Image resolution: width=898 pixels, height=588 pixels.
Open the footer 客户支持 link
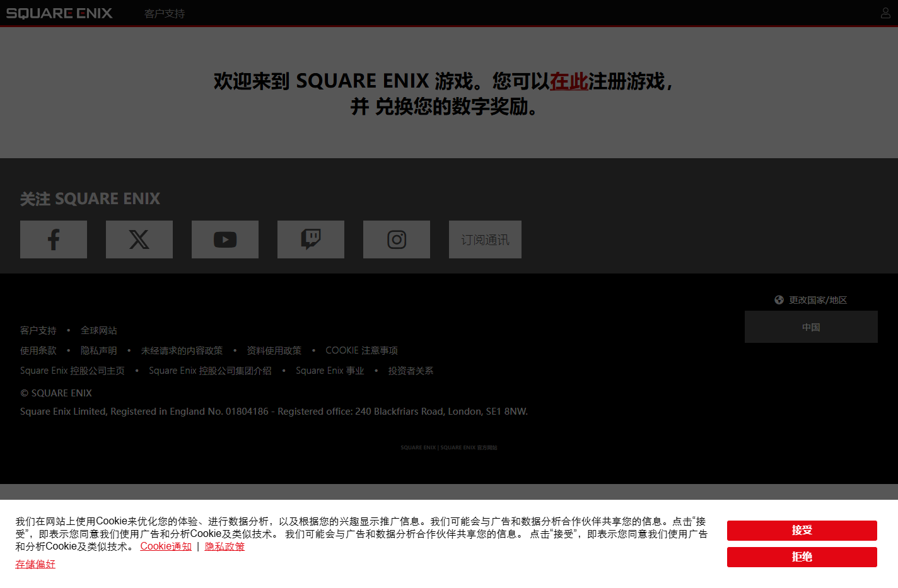point(38,330)
